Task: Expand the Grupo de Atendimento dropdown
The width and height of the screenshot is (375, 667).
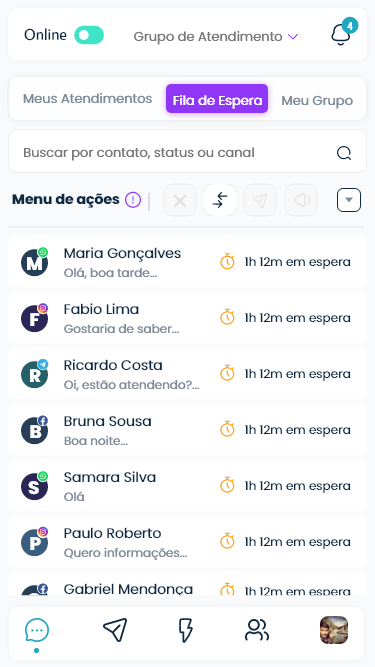Action: (216, 37)
